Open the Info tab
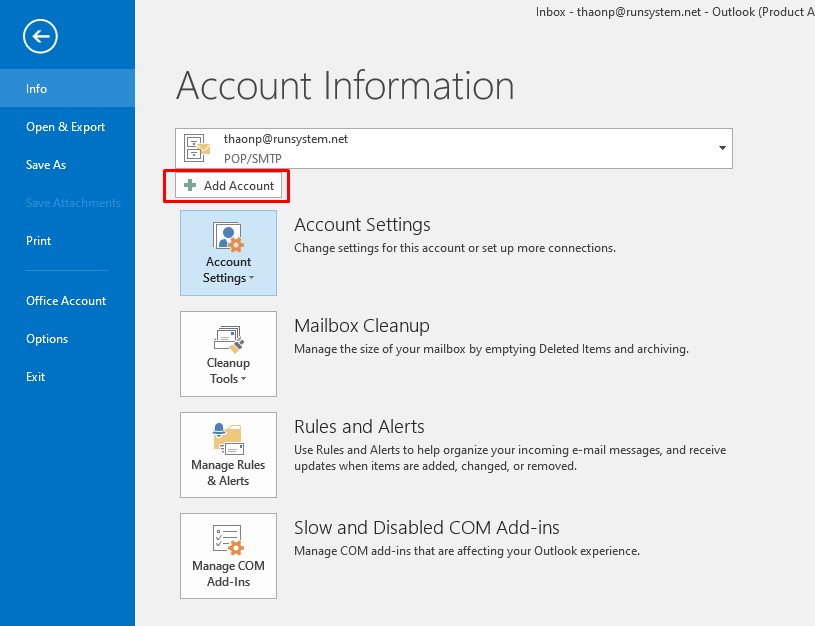This screenshot has width=815, height=626. [68, 88]
